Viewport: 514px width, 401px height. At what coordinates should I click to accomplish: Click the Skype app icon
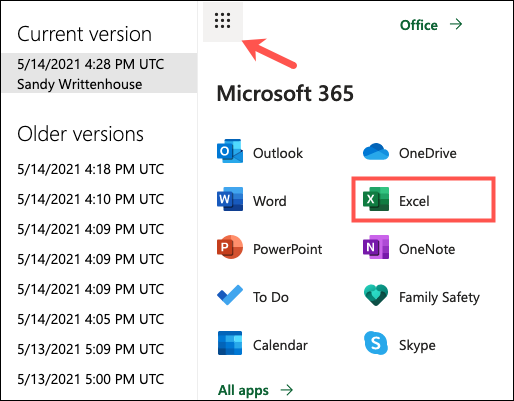pos(376,343)
